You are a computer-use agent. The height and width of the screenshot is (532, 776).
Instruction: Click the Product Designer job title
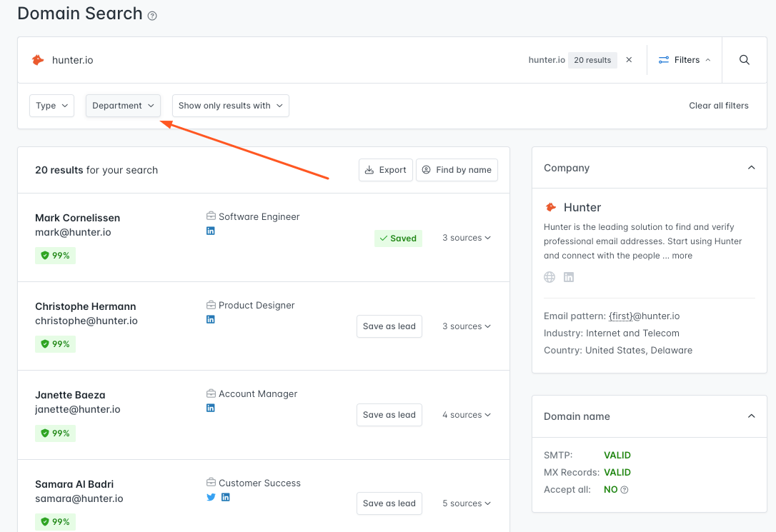point(257,305)
